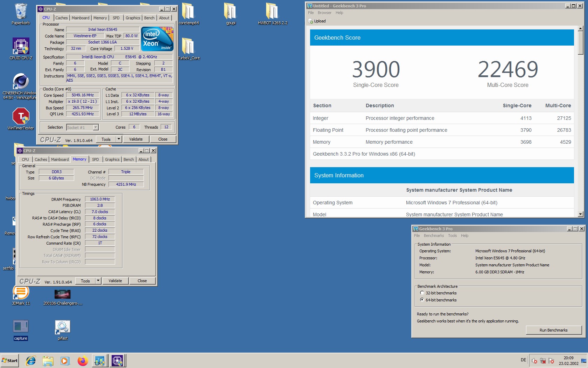Open the capture desktop icon
Image resolution: width=588 pixels, height=368 pixels.
[21, 330]
